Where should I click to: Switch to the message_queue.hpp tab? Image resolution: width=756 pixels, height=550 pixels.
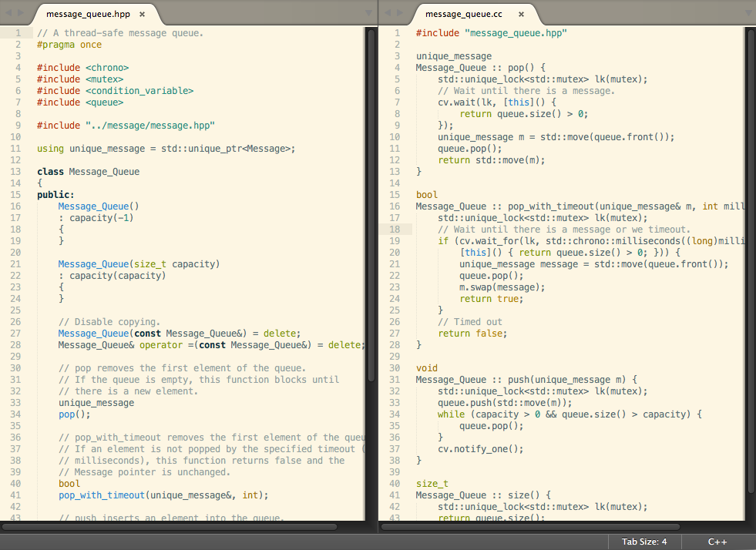tap(89, 14)
